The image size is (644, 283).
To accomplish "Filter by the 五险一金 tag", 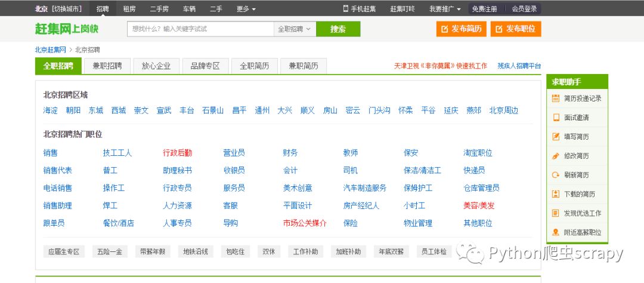I will click(110, 251).
